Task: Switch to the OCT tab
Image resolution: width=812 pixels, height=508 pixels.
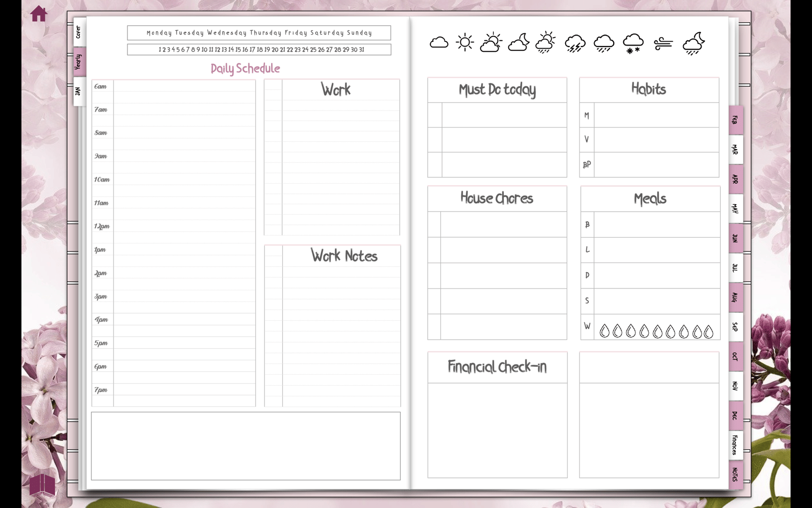Action: click(x=735, y=357)
